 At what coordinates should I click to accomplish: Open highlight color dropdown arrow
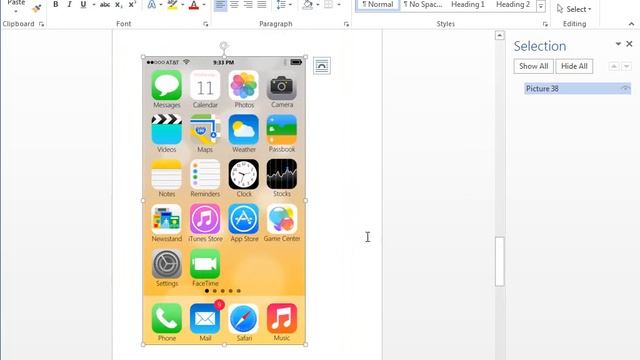click(x=182, y=4)
